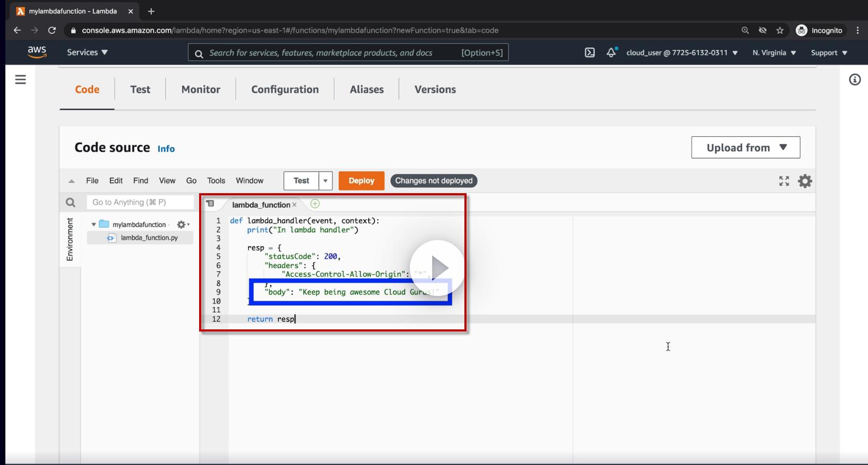868x465 pixels.
Task: Click the editor settings gear icon
Action: [x=805, y=181]
